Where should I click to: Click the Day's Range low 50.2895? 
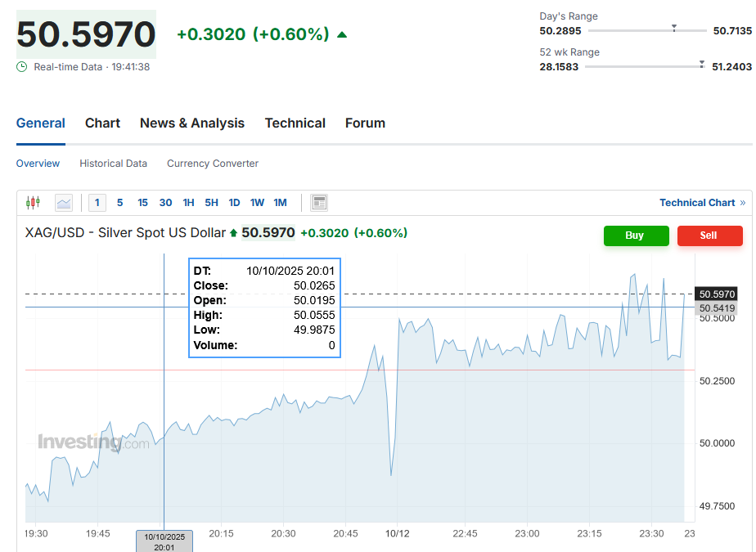[560, 31]
